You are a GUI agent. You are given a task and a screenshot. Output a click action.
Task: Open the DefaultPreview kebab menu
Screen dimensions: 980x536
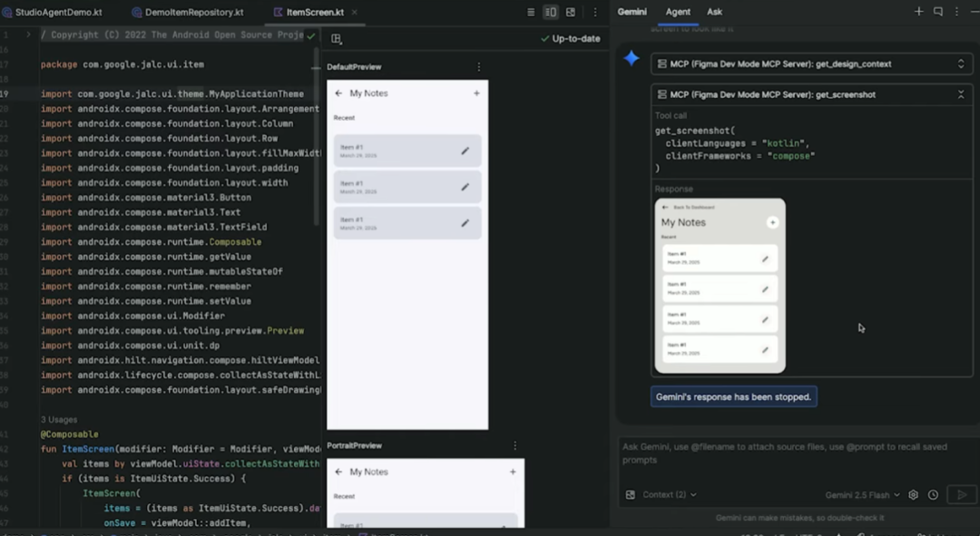(x=479, y=66)
